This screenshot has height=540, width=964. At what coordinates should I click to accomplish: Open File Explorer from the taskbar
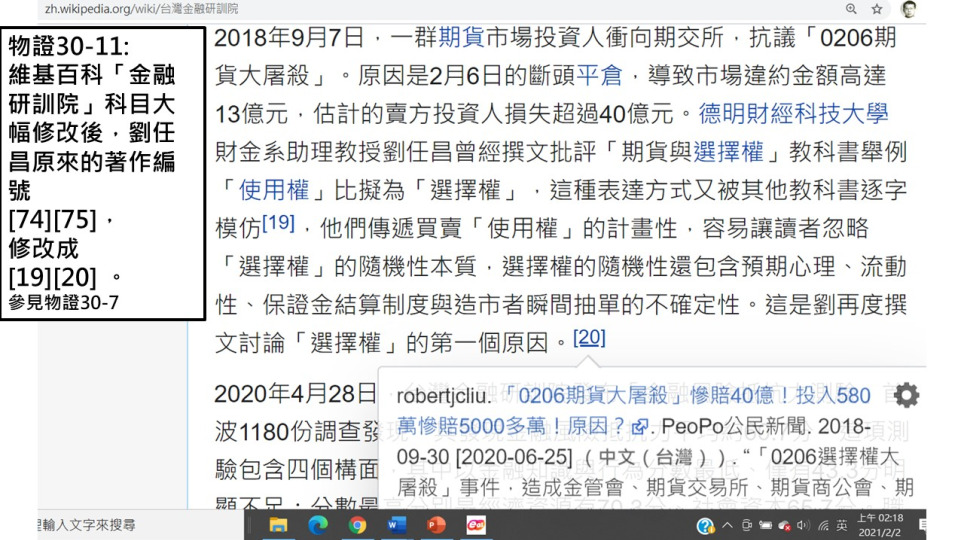[x=279, y=525]
